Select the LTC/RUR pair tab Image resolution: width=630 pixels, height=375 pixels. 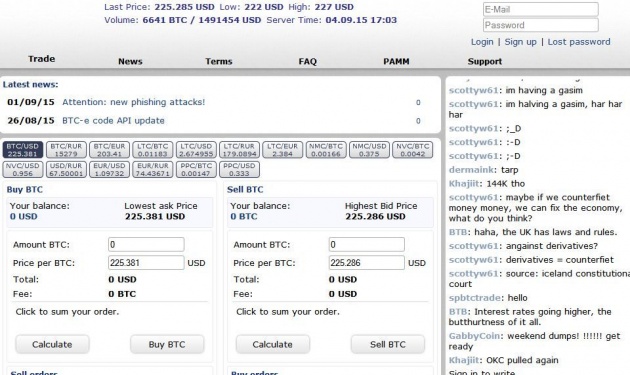pos(239,150)
